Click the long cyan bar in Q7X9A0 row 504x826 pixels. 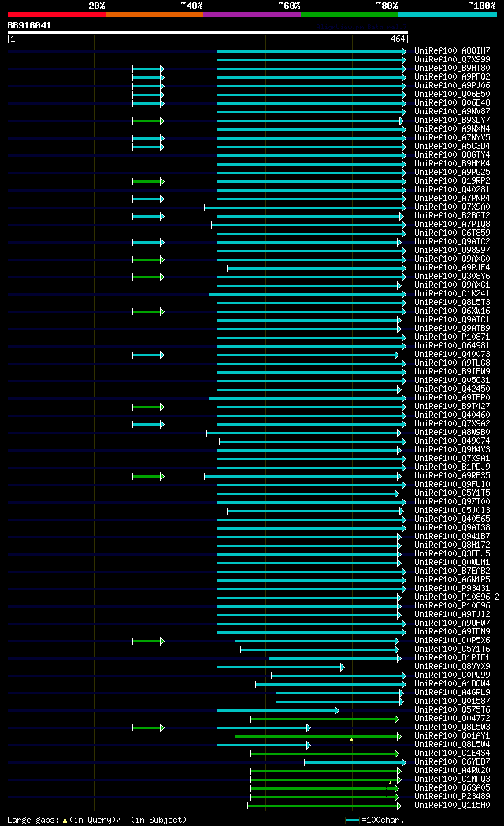(x=305, y=207)
